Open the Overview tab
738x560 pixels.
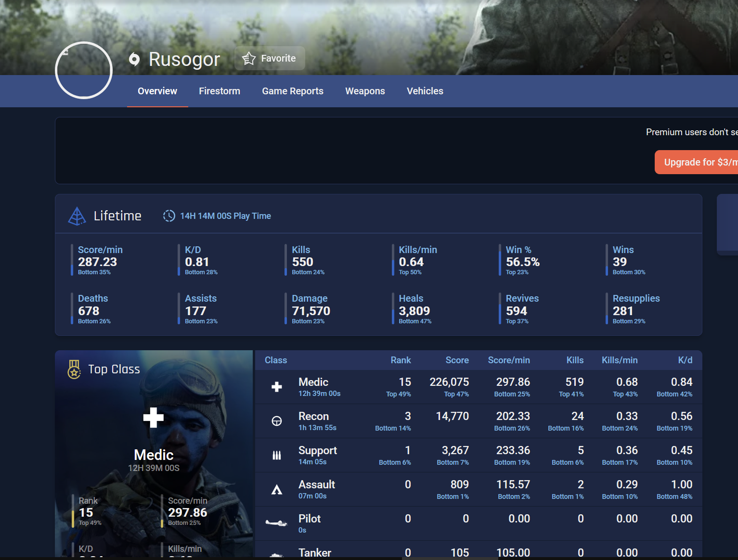(157, 91)
